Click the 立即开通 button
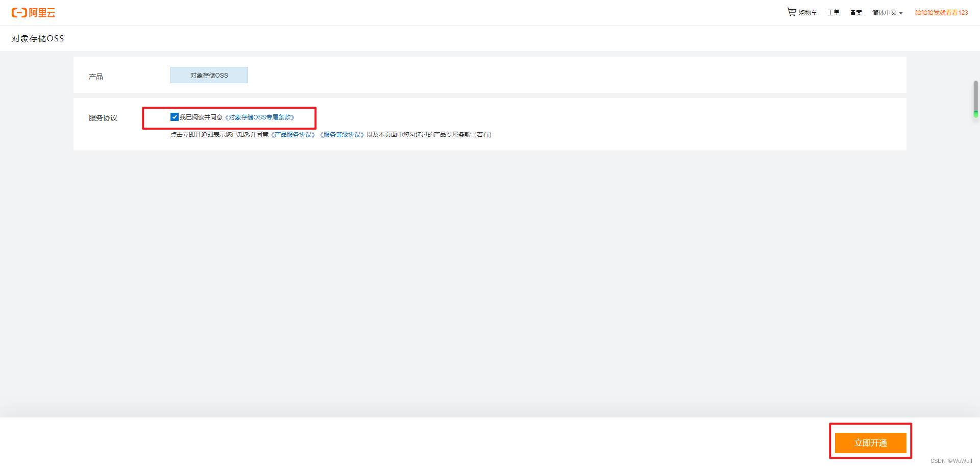980x468 pixels. (871, 443)
